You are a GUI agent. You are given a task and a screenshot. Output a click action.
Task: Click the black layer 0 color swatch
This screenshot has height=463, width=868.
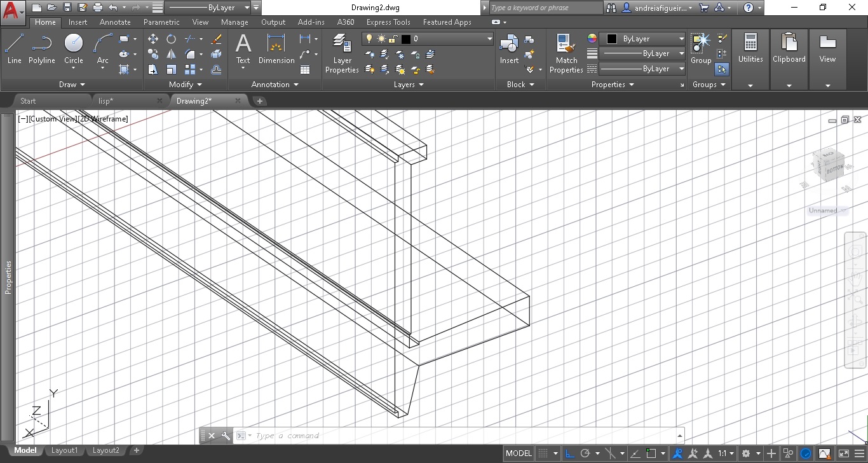(x=405, y=39)
